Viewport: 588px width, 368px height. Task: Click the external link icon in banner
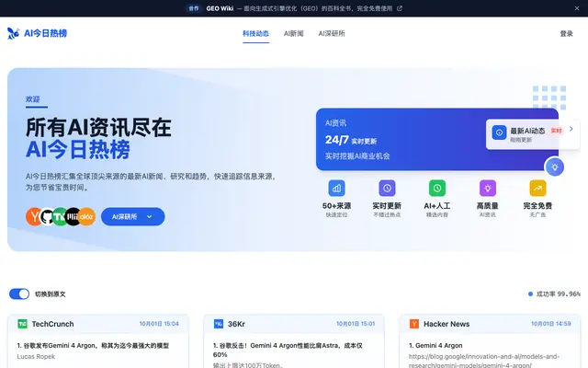click(x=400, y=8)
